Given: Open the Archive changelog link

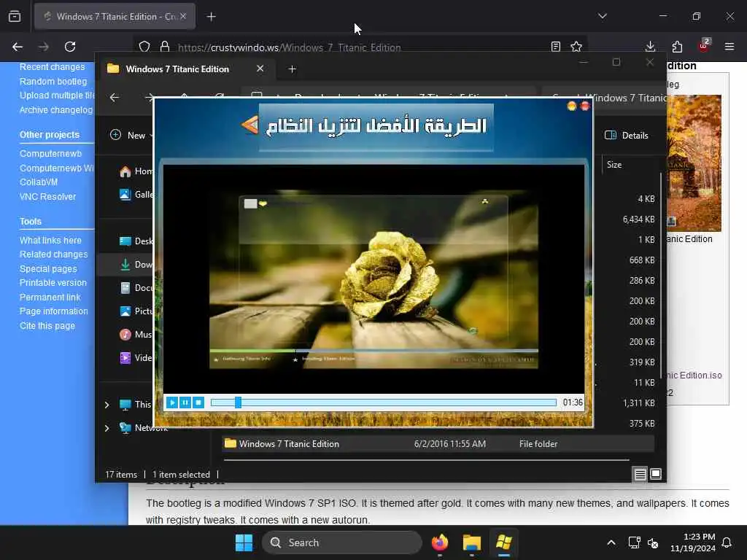Looking at the screenshot, I should point(55,110).
